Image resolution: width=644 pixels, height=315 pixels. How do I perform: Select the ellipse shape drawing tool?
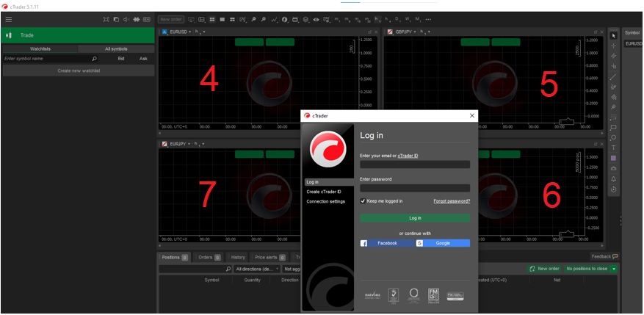(x=614, y=137)
